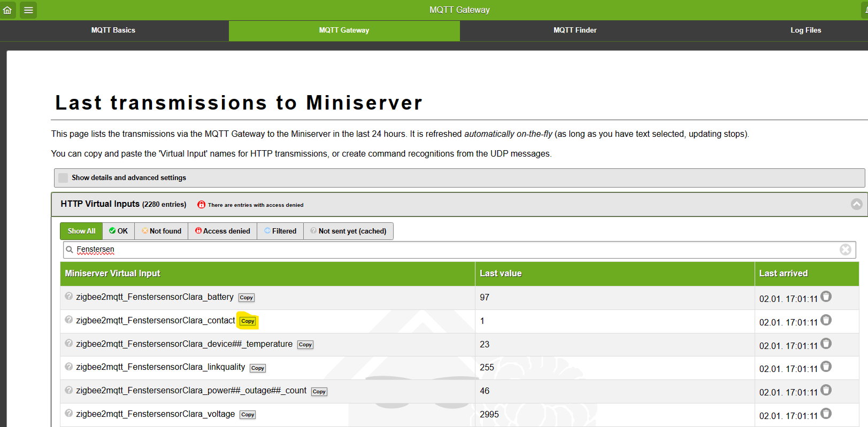Clear the search field with the X icon
Image resolution: width=868 pixels, height=427 pixels.
(845, 250)
